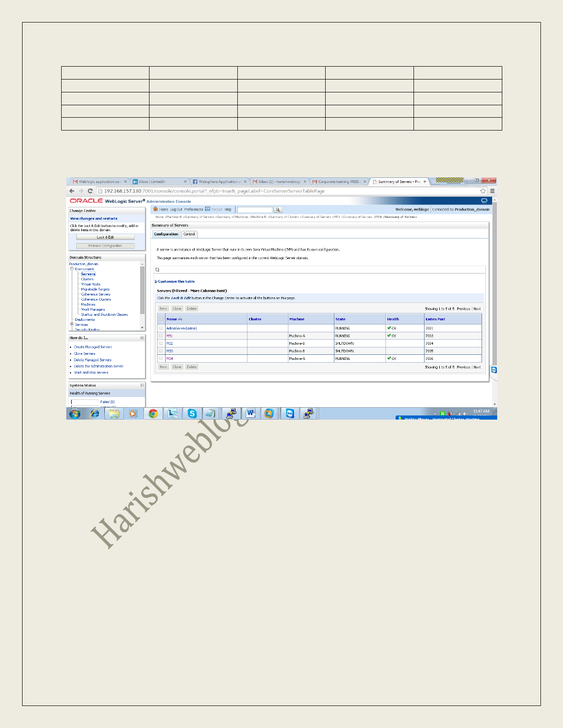The height and width of the screenshot is (728, 563).
Task: Open the media player taskbar icon
Action: [133, 414]
